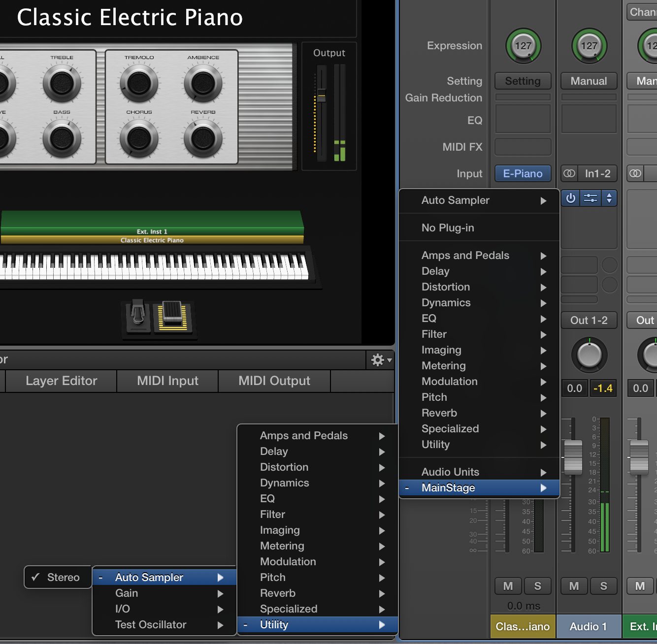Expand Gain submenu
Screen dimensions: 657x644
[x=164, y=593]
